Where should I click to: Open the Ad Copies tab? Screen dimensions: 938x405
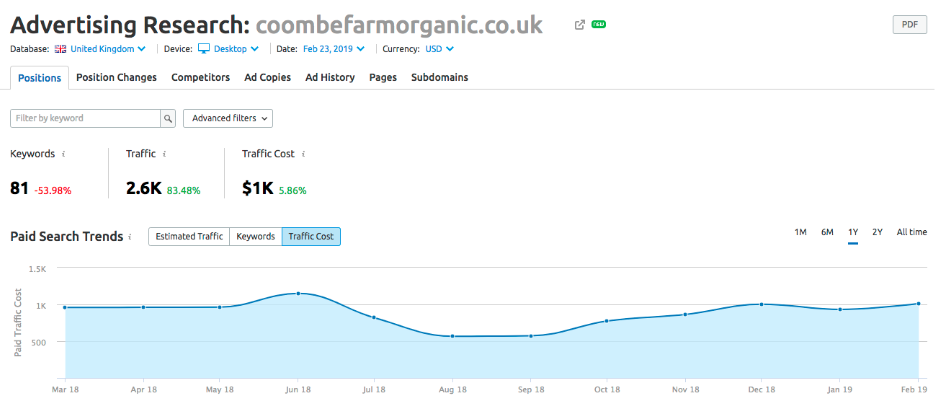267,77
